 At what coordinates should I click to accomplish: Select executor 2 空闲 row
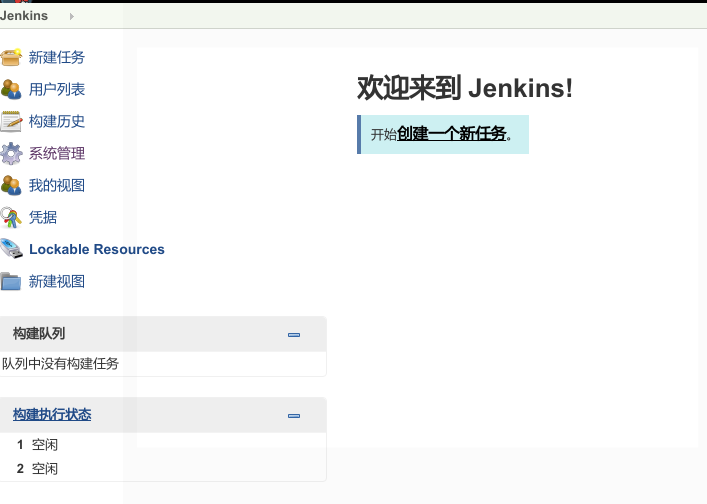click(x=163, y=469)
